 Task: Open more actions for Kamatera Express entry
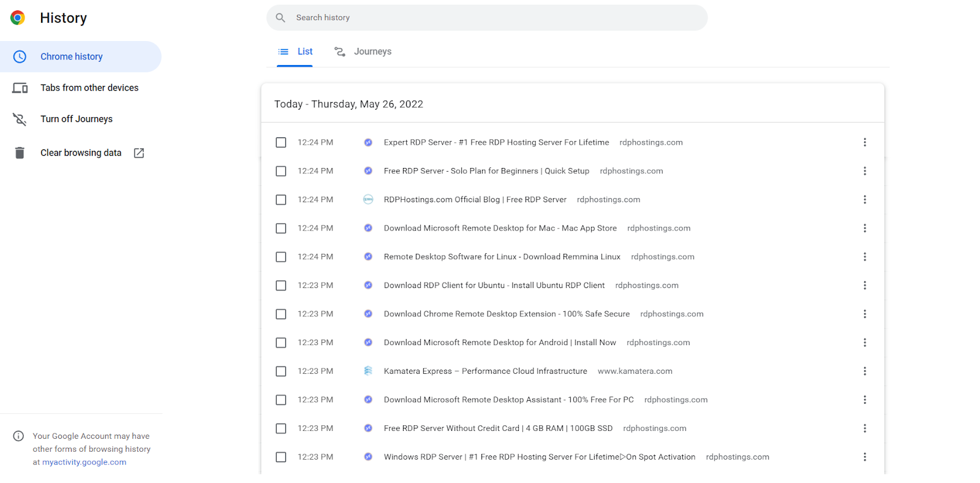pyautogui.click(x=865, y=371)
